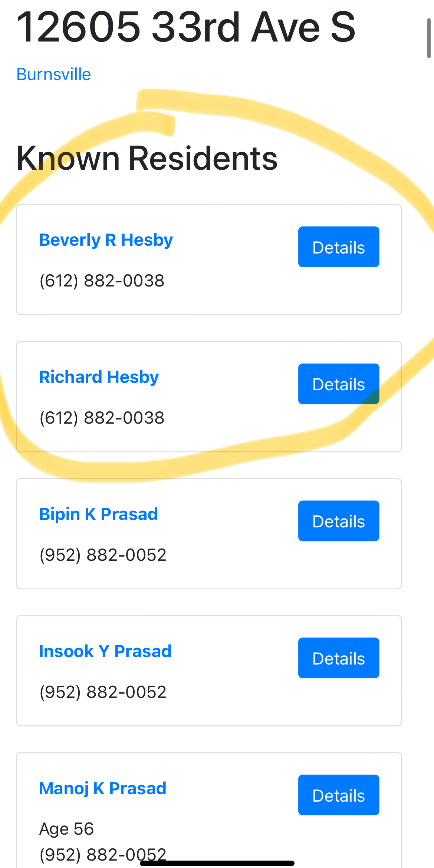
Task: Open the Insook Y Prasad link
Action: click(x=105, y=651)
